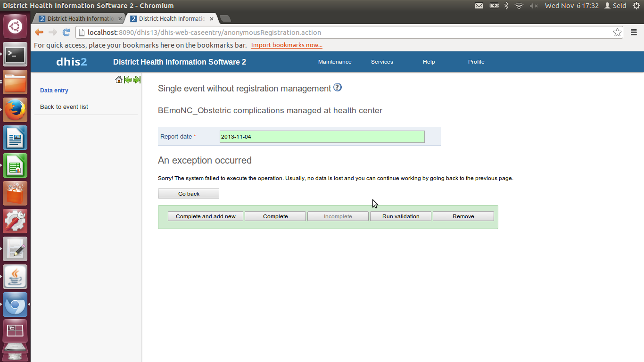Click the home icon in the left panel
This screenshot has width=644, height=362.
point(119,80)
